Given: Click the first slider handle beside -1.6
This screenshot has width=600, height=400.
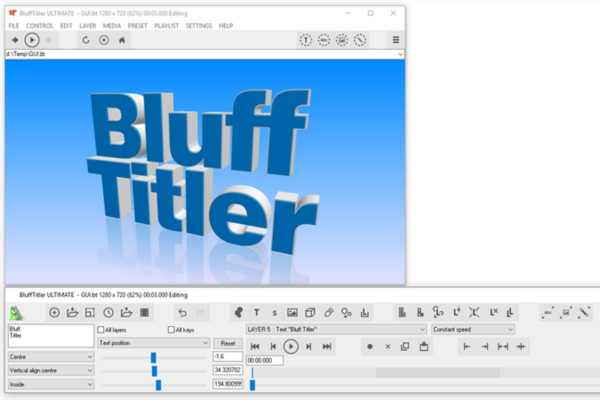Looking at the screenshot, I should tap(153, 358).
